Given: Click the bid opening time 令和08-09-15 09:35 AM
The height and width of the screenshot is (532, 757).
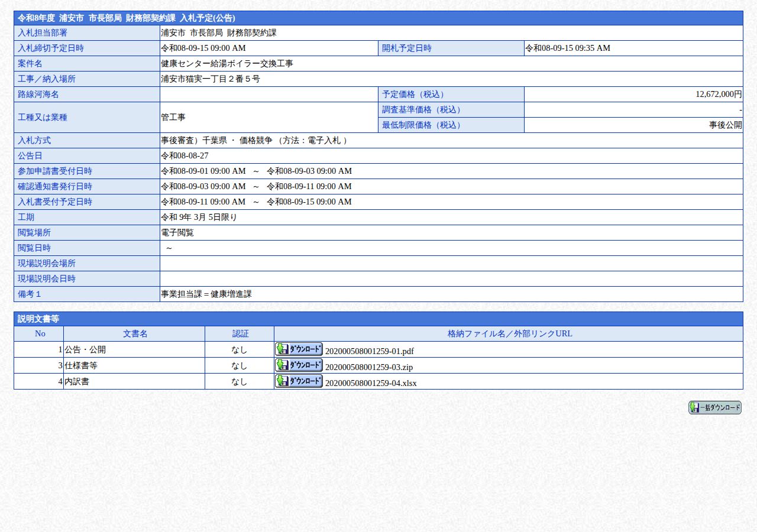Looking at the screenshot, I should pyautogui.click(x=568, y=48).
